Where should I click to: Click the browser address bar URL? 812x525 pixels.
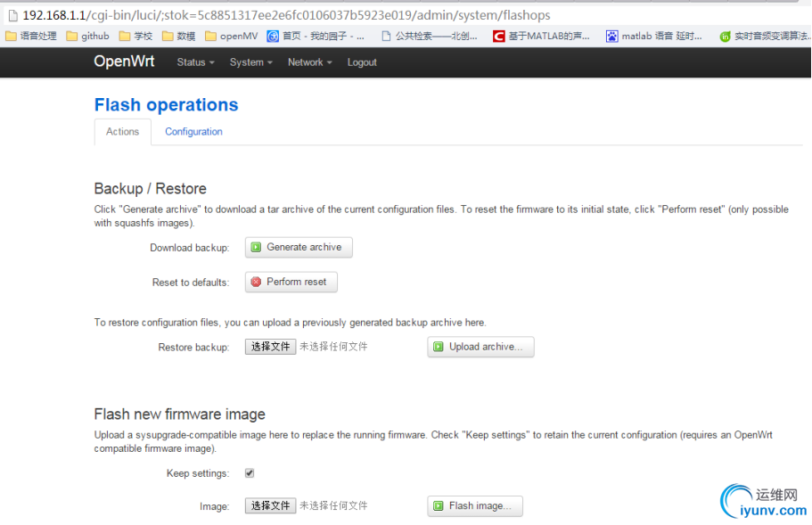point(286,15)
